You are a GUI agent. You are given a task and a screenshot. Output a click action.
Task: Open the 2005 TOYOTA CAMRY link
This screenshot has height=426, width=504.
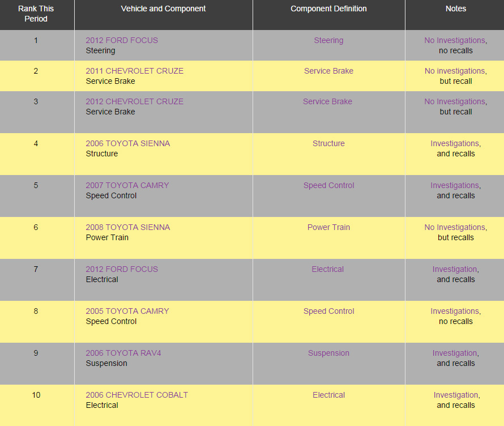(x=127, y=311)
